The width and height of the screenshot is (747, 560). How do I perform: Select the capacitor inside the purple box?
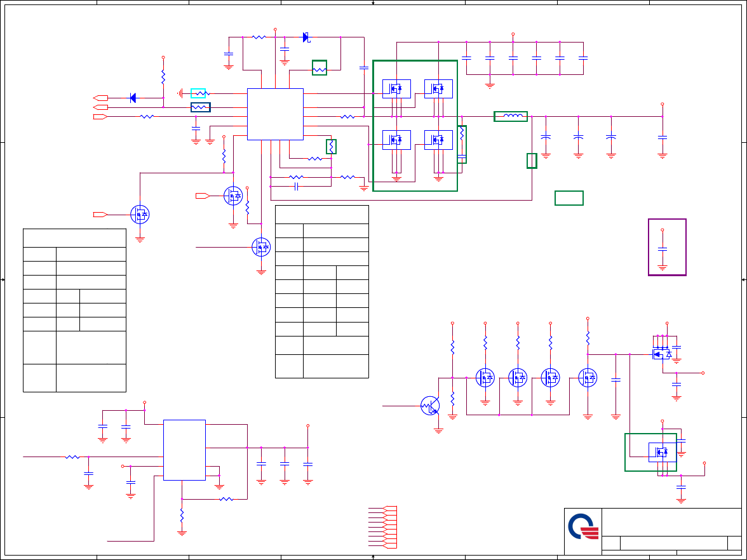662,249
